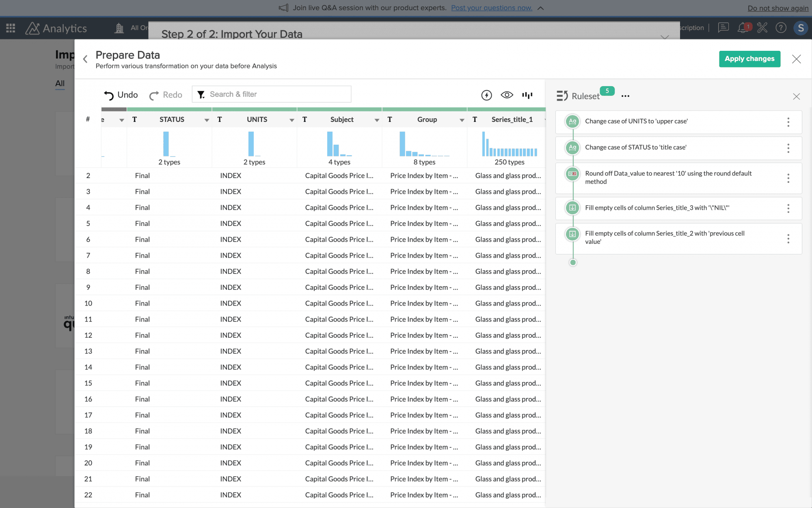Click the Ruleset panel icon
Viewport: 812px width, 508px height.
562,96
